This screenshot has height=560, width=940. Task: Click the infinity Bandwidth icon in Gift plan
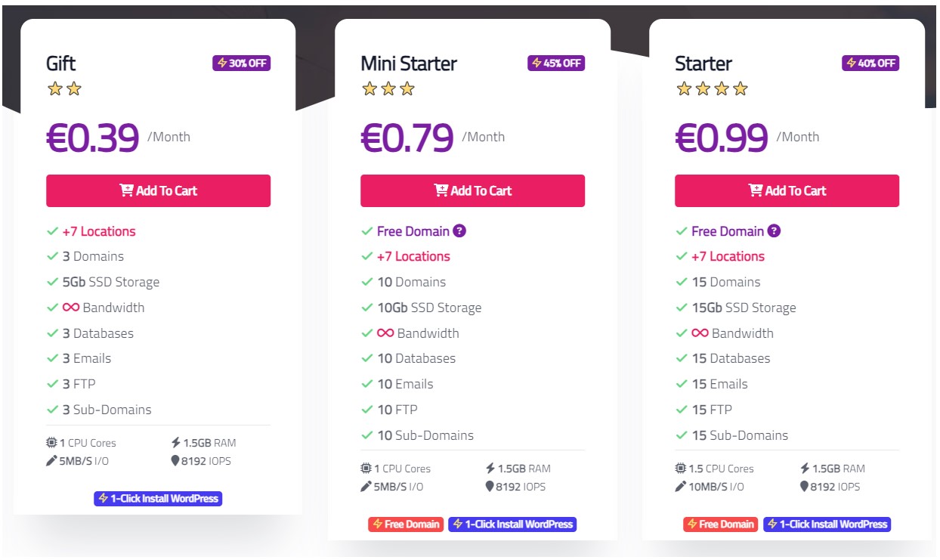click(71, 308)
